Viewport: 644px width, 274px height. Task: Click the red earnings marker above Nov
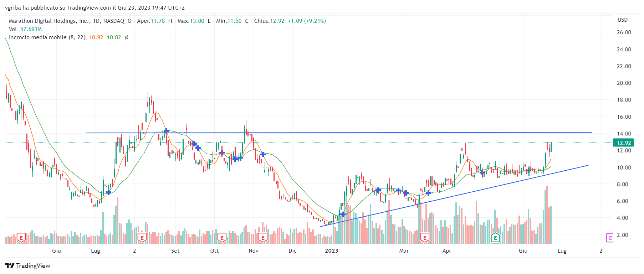[x=263, y=238]
